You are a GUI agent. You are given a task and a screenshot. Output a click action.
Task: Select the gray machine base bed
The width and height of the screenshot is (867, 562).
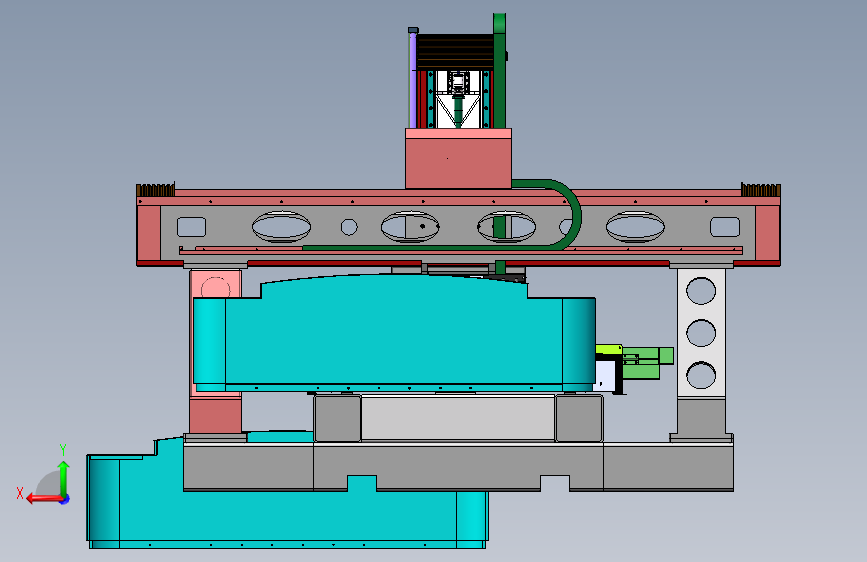click(x=458, y=466)
